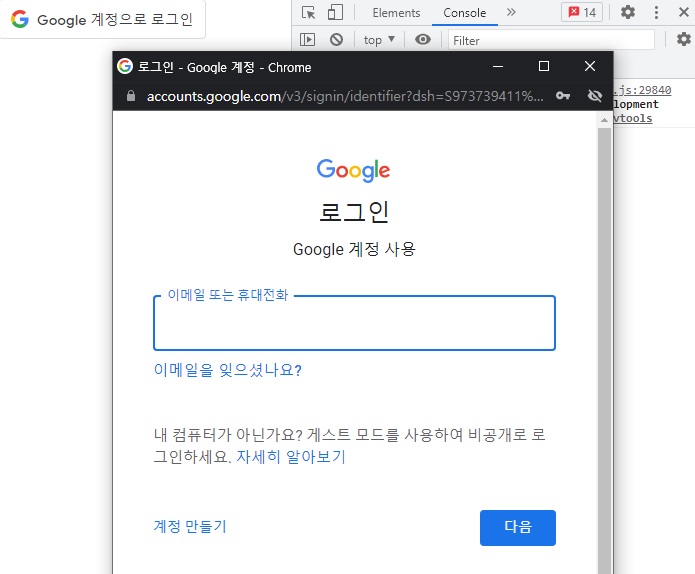Open the '자세히 알아보기' link
The height and width of the screenshot is (574, 695).
click(x=291, y=456)
